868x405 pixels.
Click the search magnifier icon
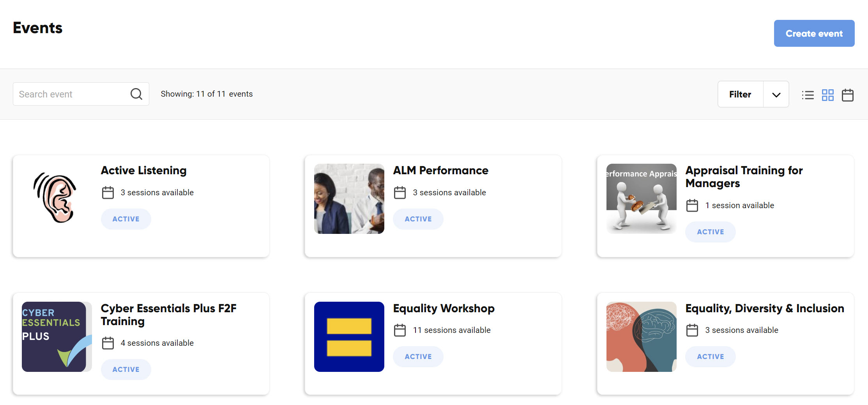136,94
